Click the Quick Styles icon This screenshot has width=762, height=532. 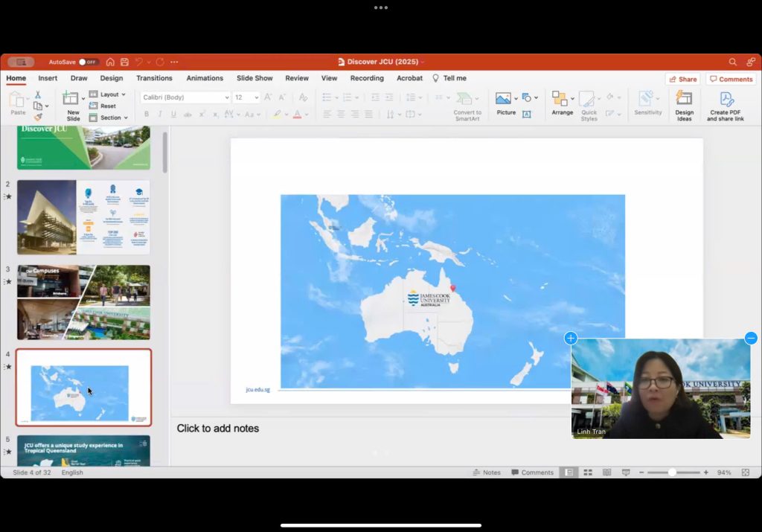586,99
